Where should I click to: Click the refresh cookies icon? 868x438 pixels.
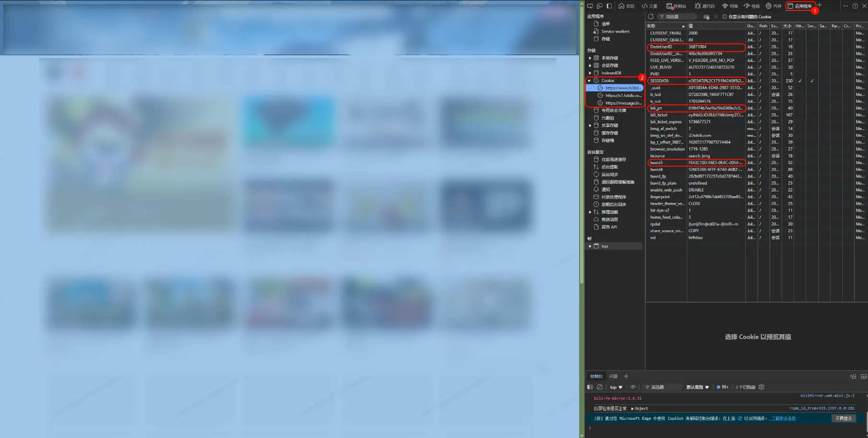[651, 17]
